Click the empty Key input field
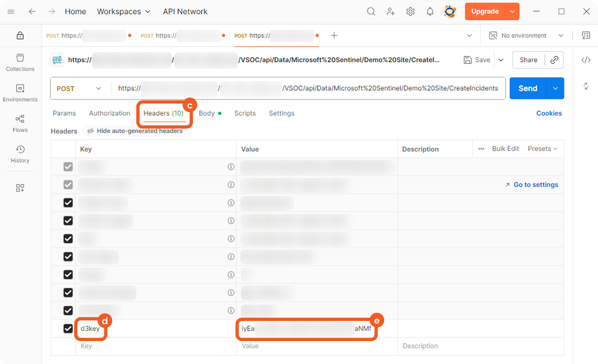The image size is (598, 364). (155, 346)
